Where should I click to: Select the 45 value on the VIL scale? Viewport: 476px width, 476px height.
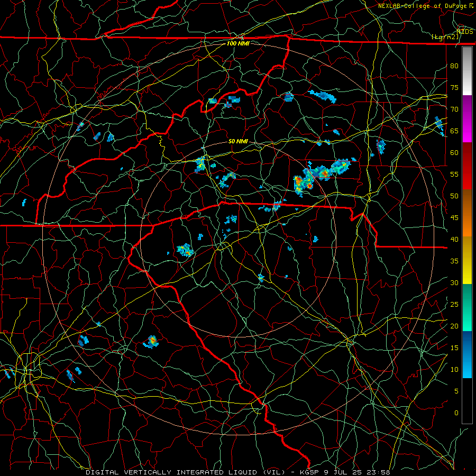click(454, 218)
